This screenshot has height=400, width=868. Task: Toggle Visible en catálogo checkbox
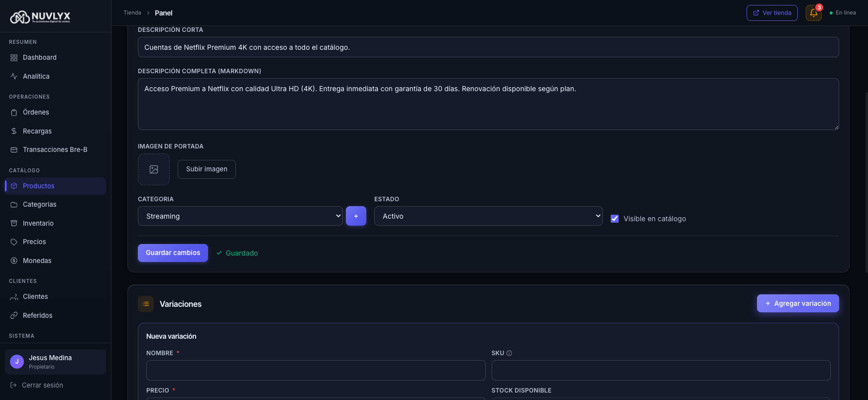[x=615, y=219]
